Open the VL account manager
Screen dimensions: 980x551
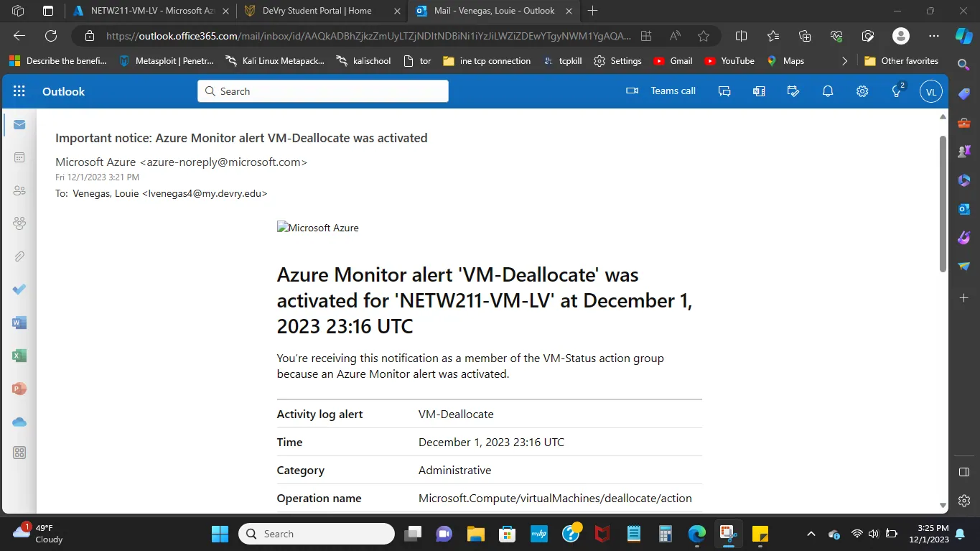[931, 91]
